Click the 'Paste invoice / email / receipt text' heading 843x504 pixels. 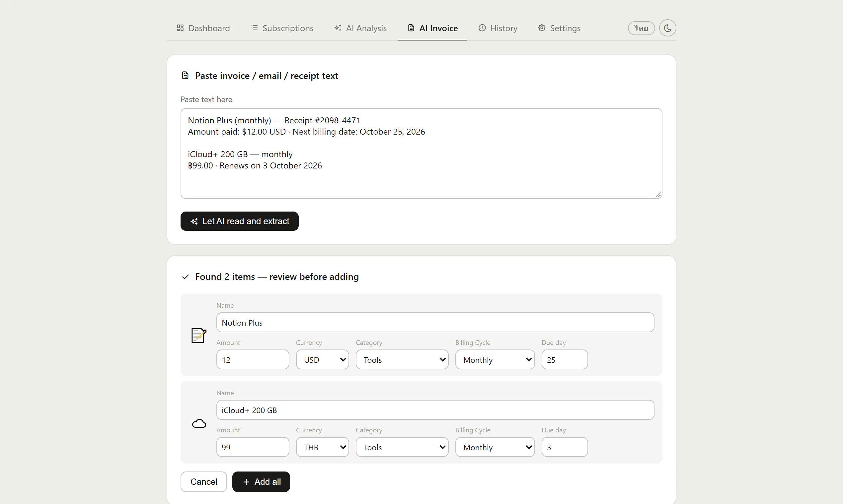(267, 76)
